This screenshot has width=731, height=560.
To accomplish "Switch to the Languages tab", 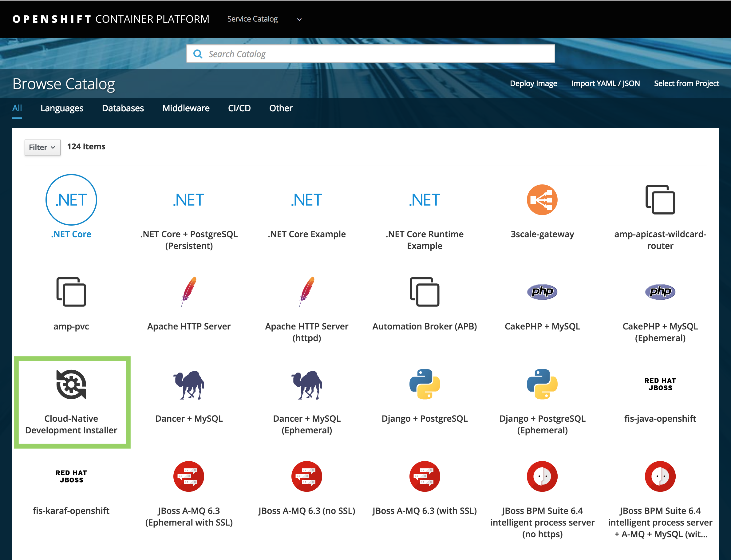I will [x=62, y=108].
